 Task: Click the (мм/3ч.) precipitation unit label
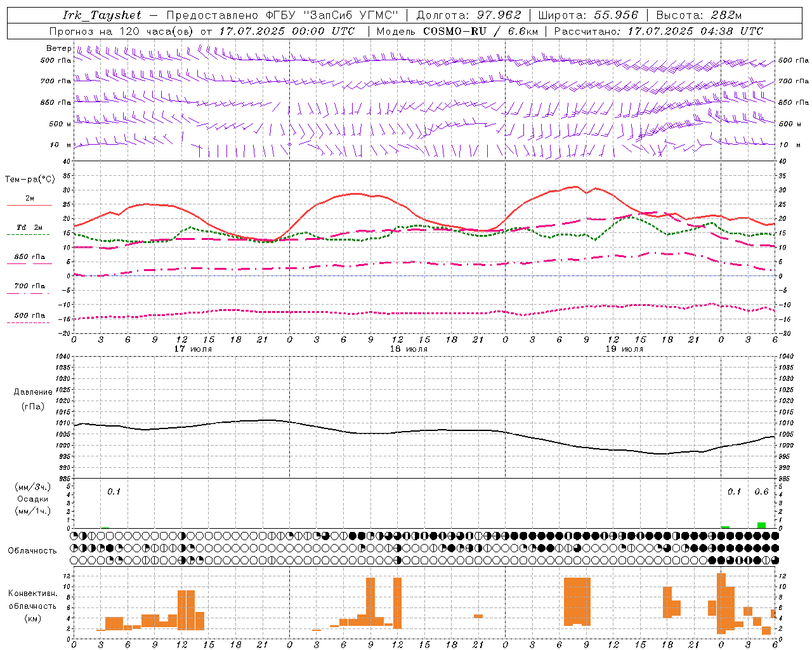click(x=33, y=487)
